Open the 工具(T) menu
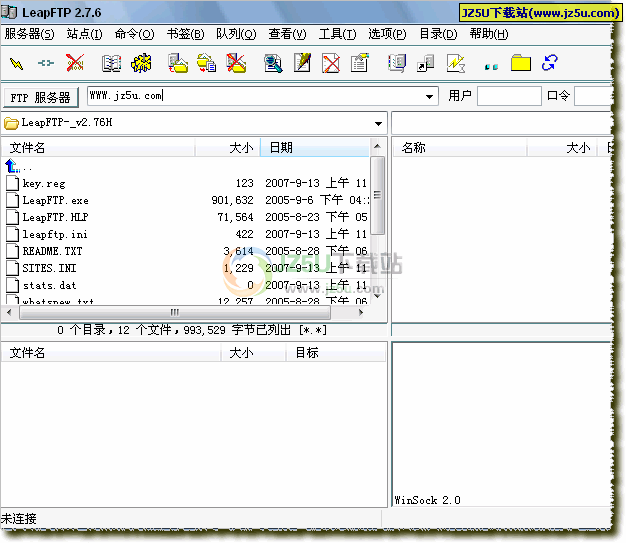 pyautogui.click(x=337, y=34)
